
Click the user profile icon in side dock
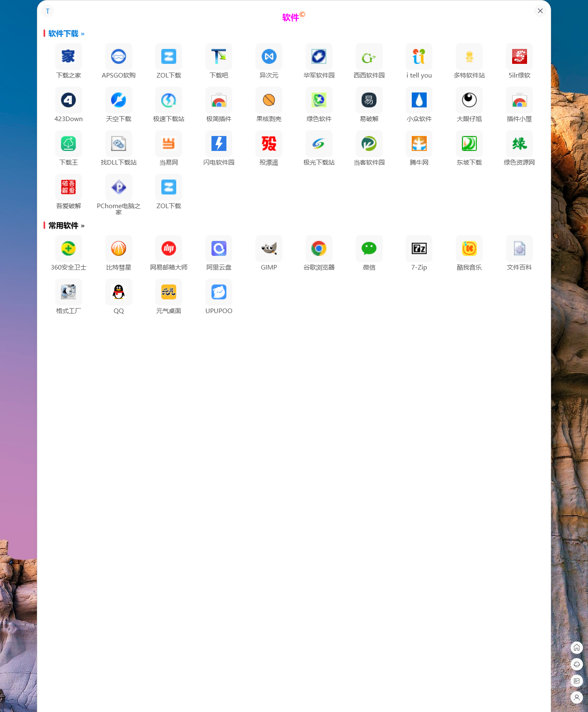pos(576,697)
